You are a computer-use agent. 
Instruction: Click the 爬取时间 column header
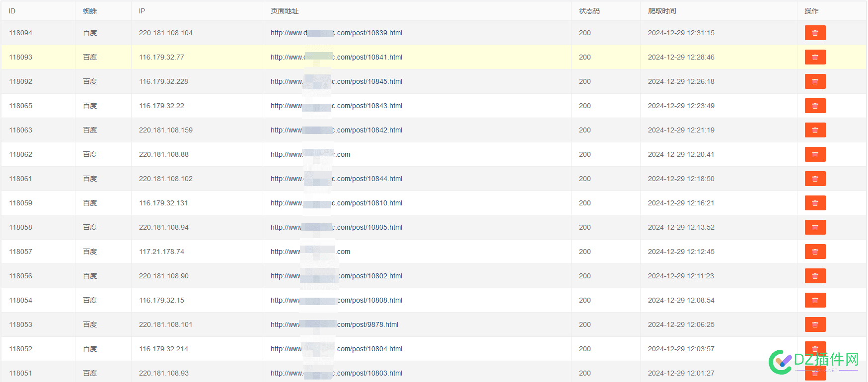662,11
